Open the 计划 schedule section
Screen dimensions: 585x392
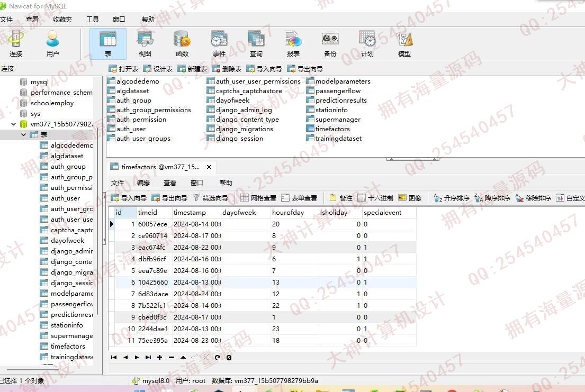(367, 43)
